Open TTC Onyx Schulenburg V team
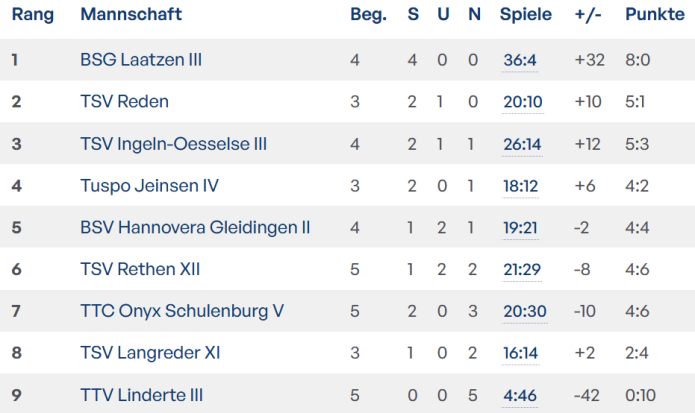695x413 pixels. [x=182, y=312]
